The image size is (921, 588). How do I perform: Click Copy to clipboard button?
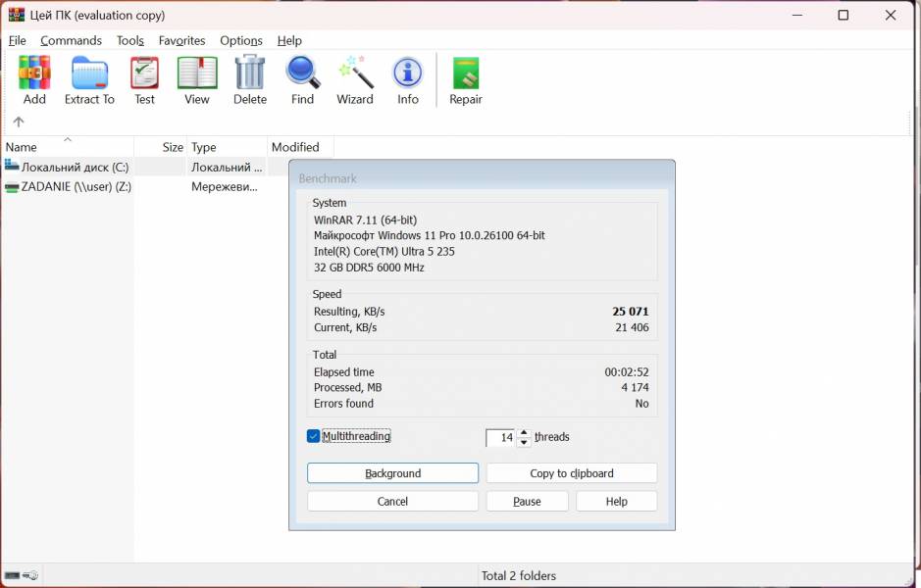pos(572,473)
